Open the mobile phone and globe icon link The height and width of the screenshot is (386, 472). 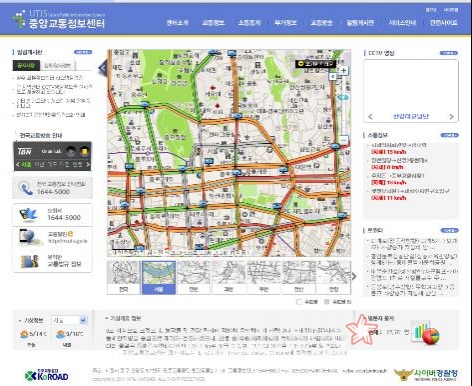28,236
